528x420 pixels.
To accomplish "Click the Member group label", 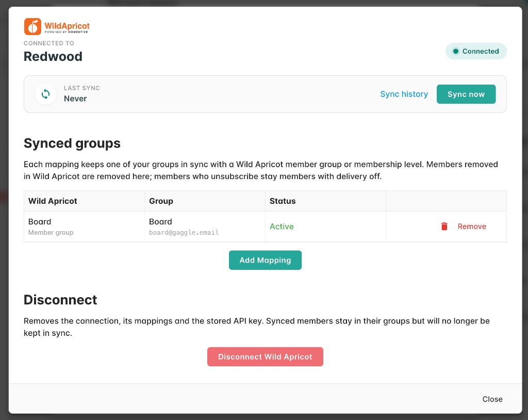I will [x=51, y=233].
